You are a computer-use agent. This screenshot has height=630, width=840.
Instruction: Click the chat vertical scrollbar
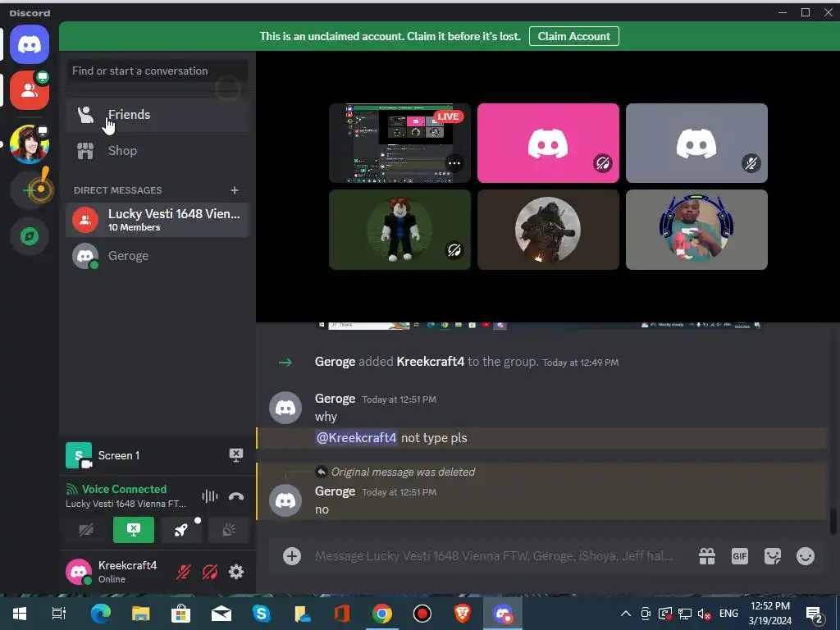[x=833, y=522]
